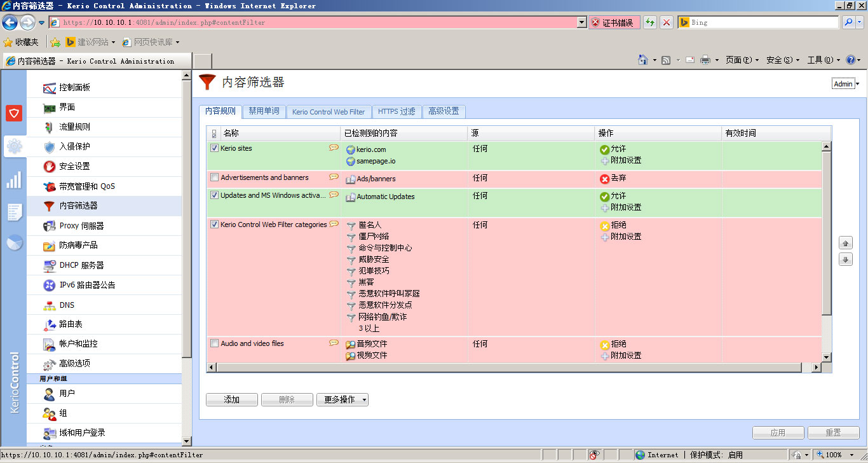The width and height of the screenshot is (868, 463).
Task: Click the move rule up arrow
Action: [x=845, y=243]
